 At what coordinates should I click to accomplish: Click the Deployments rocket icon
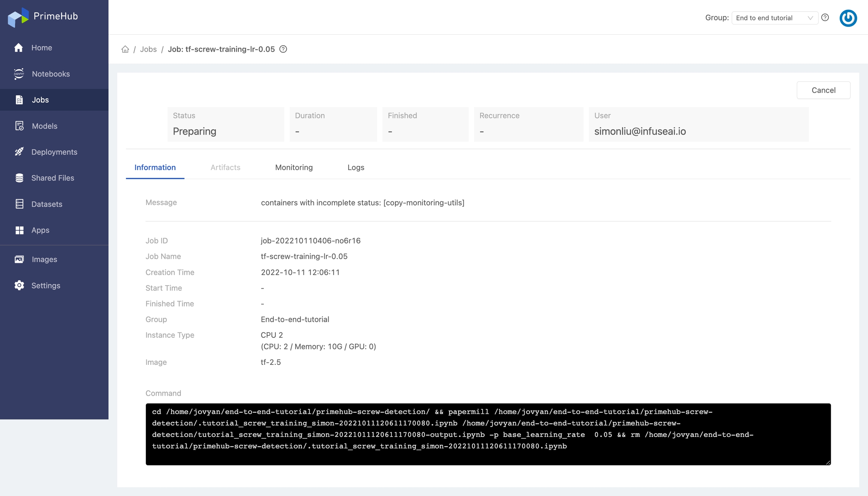(x=19, y=152)
